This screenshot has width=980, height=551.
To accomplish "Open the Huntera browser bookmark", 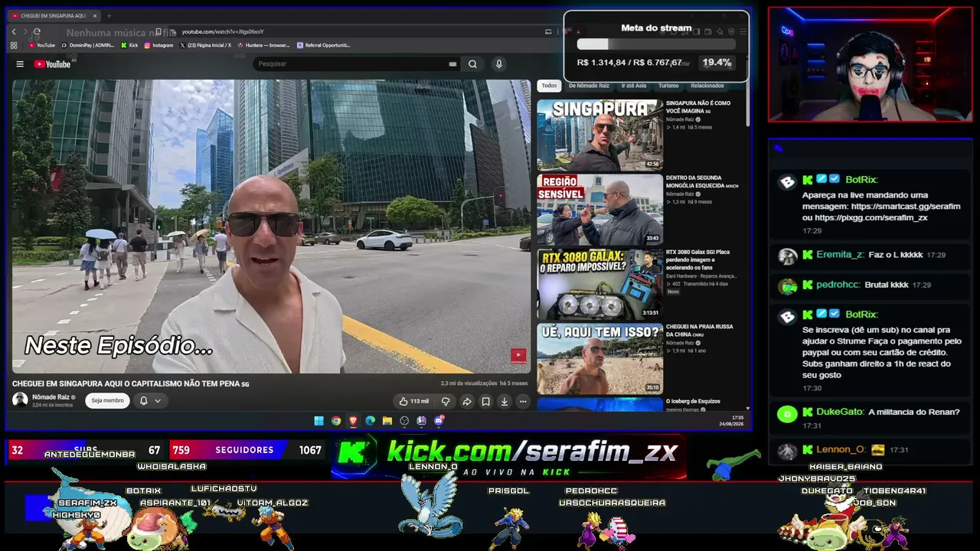I will [264, 45].
